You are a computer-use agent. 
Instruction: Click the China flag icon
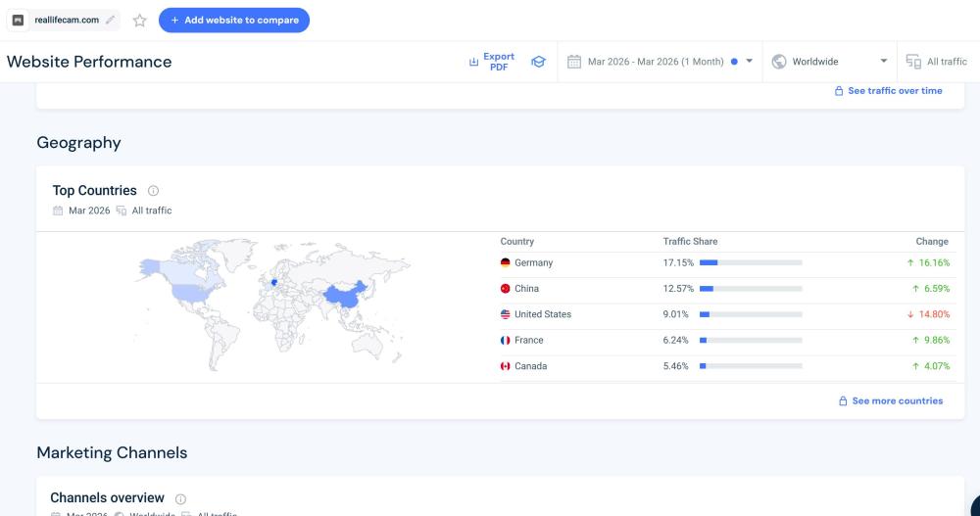click(506, 289)
